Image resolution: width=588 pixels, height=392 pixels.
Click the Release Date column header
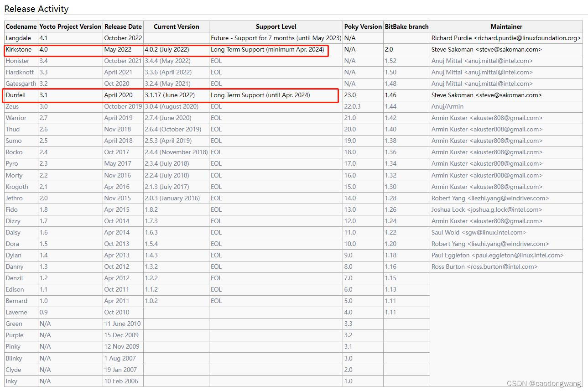[123, 26]
